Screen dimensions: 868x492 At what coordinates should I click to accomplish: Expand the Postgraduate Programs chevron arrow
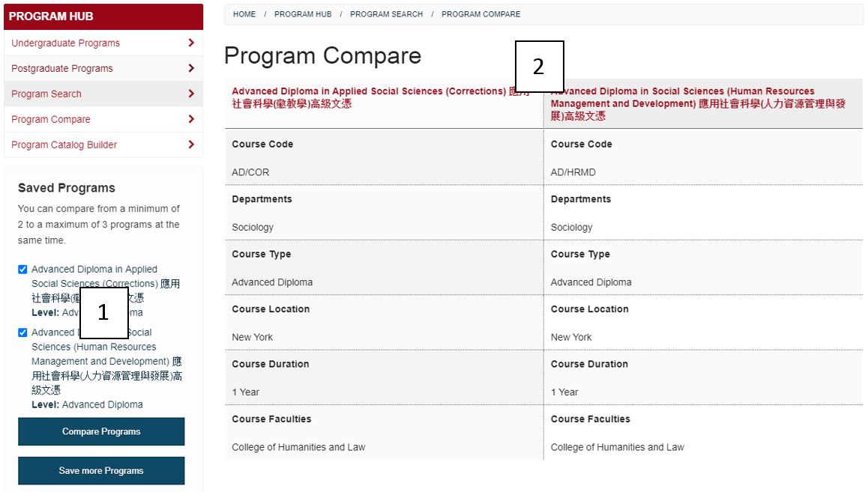(x=193, y=68)
